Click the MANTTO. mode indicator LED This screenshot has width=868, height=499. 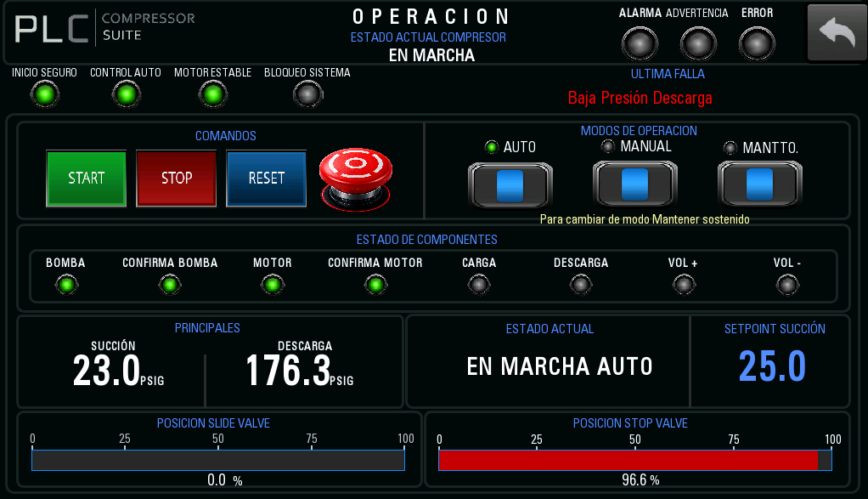click(730, 147)
